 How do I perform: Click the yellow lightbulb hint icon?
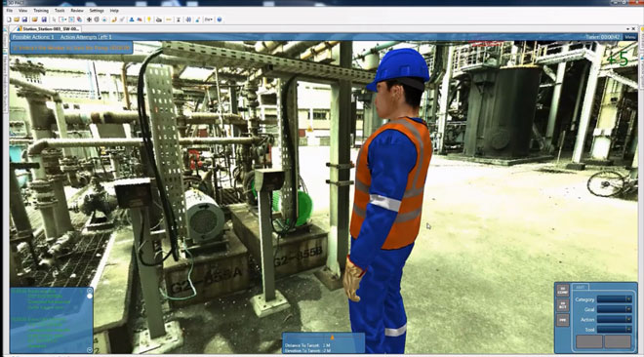coord(149,20)
